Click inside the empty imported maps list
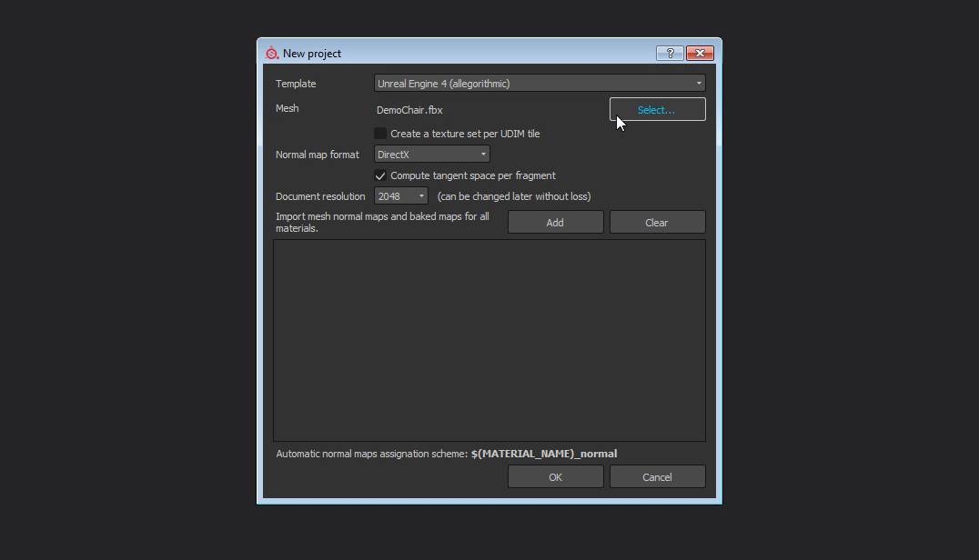The height and width of the screenshot is (560, 979). [x=489, y=340]
